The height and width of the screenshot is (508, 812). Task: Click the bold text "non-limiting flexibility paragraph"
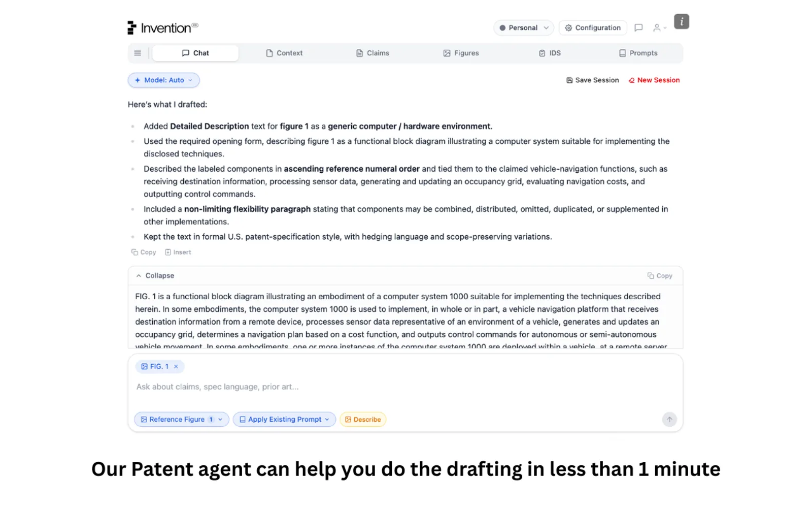[247, 209]
